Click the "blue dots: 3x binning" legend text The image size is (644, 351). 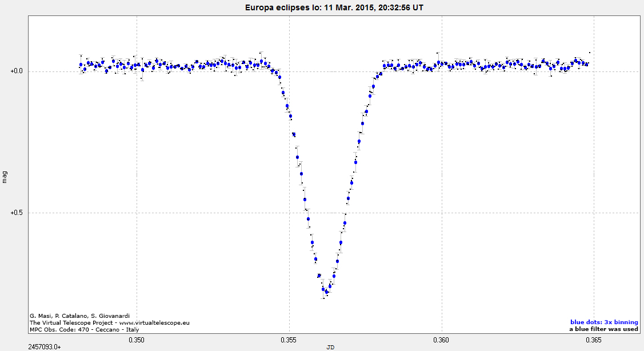click(604, 322)
